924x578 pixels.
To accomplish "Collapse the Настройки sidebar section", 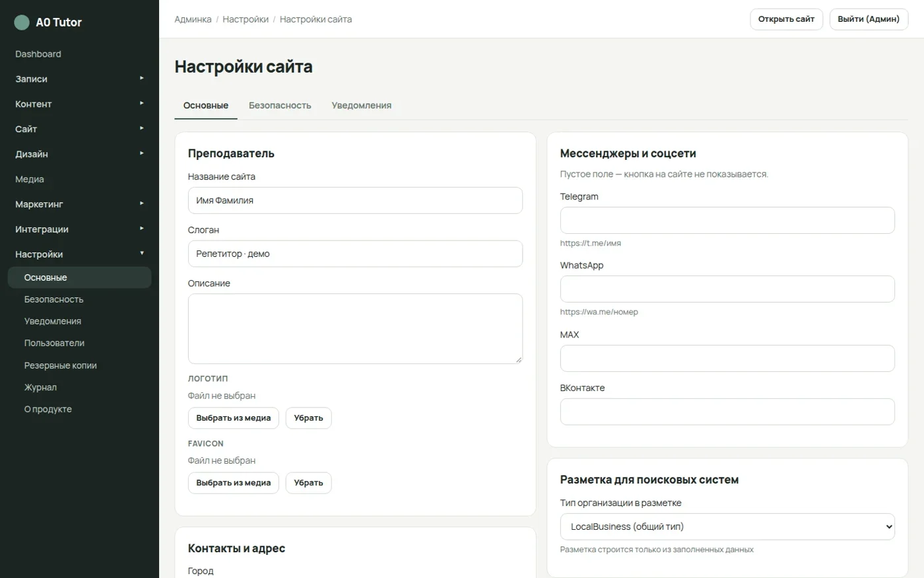I will (79, 254).
